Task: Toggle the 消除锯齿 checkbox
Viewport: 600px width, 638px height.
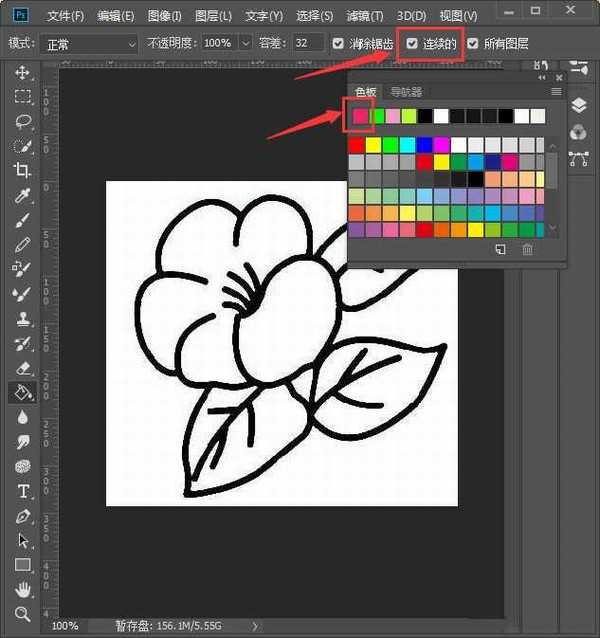Action: pyautogui.click(x=338, y=45)
